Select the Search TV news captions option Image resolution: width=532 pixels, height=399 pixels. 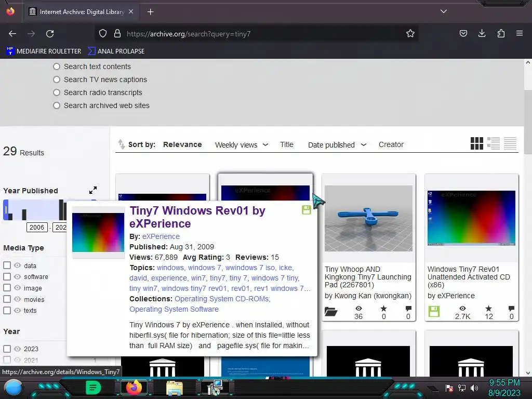coord(57,79)
